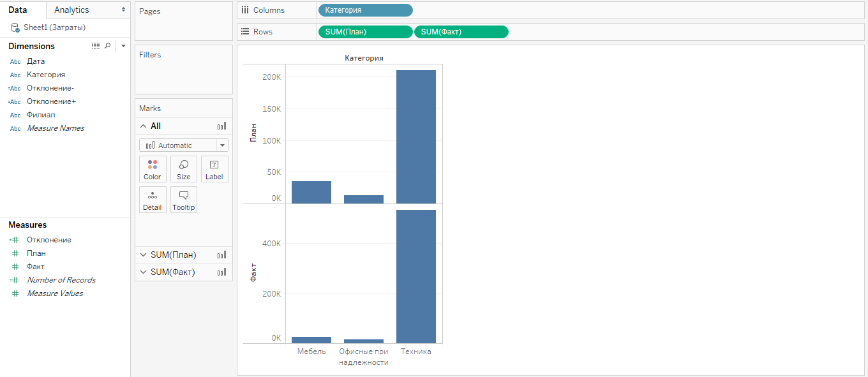The width and height of the screenshot is (868, 377).
Task: Open the Label marks button
Action: click(x=214, y=169)
